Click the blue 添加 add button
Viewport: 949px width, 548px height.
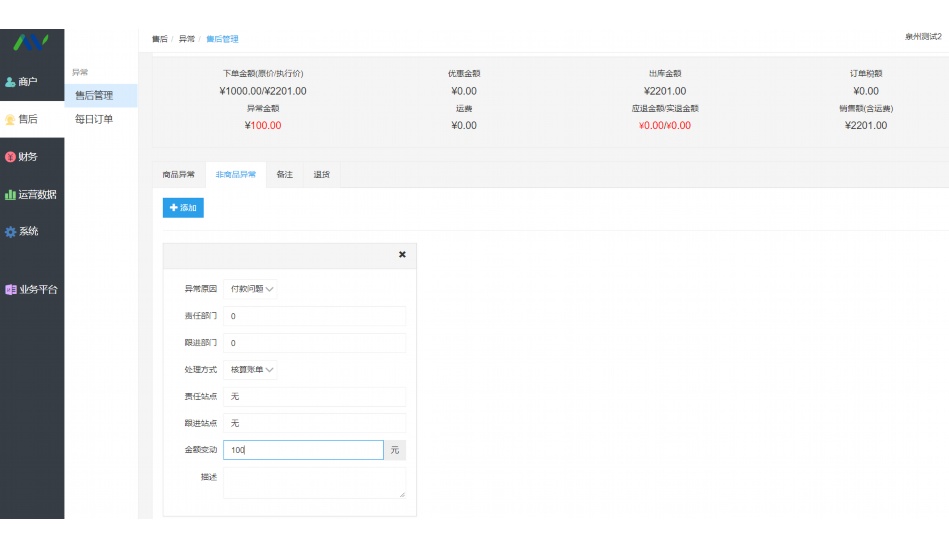click(x=183, y=207)
